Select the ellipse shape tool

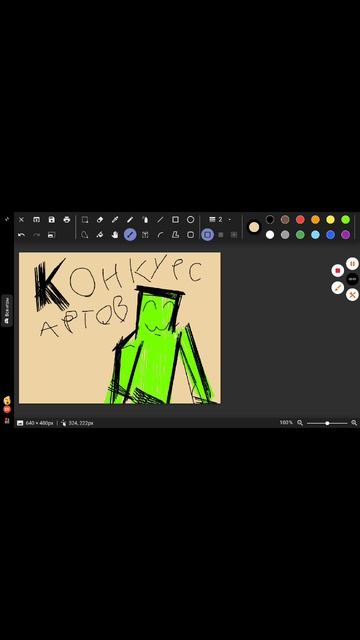(190, 220)
